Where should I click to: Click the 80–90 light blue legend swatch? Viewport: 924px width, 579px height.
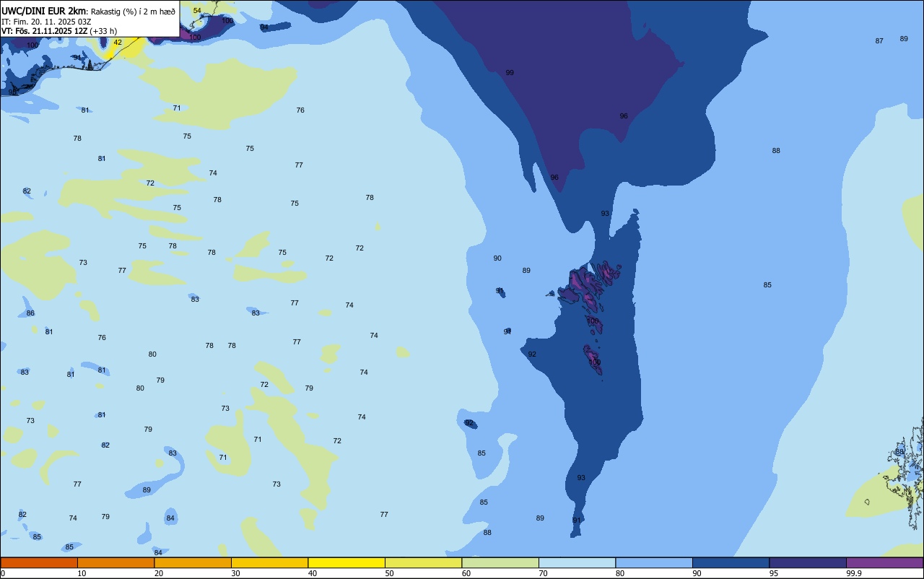click(x=654, y=562)
